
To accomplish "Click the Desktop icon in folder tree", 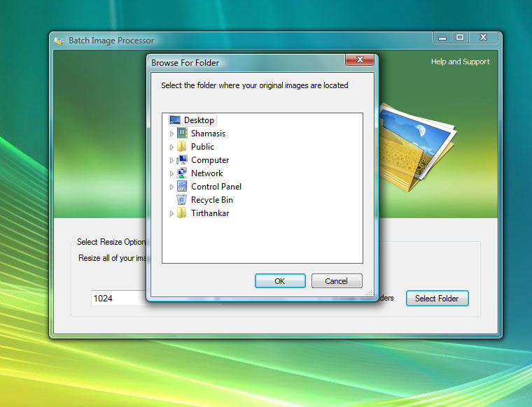I will point(175,120).
